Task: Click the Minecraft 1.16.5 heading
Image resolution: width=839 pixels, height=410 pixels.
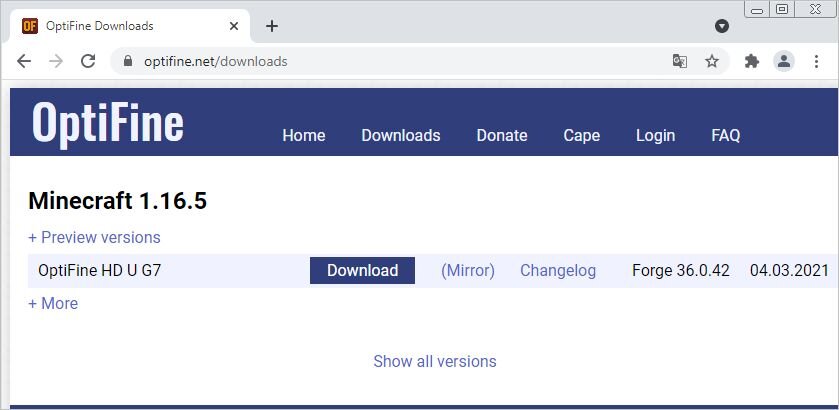Action: coord(118,201)
